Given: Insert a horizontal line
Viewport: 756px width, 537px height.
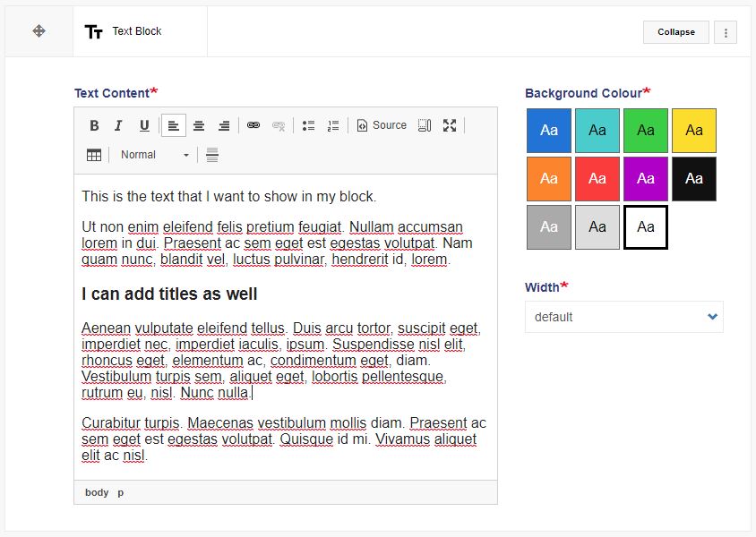Looking at the screenshot, I should pos(212,155).
